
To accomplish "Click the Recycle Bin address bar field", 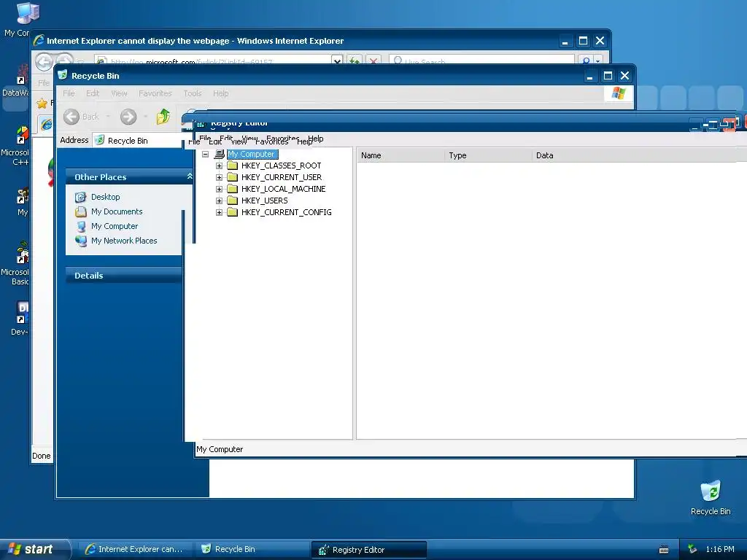I will [x=138, y=141].
